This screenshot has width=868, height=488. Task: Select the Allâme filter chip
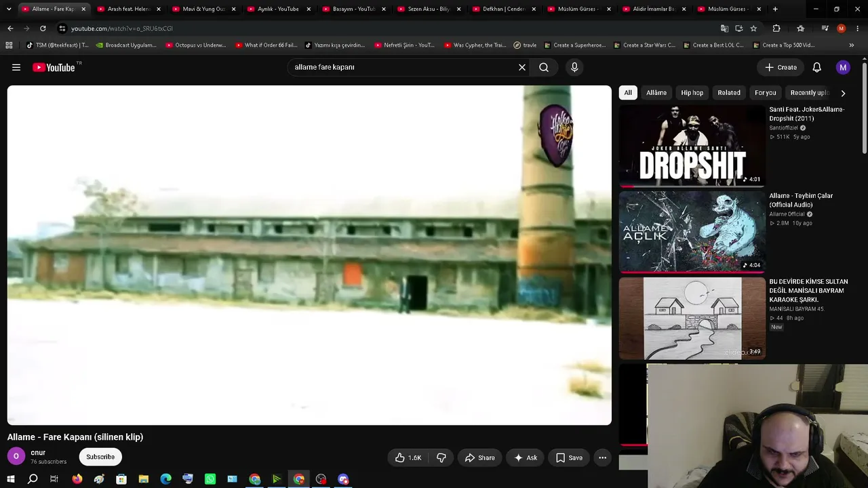click(x=656, y=93)
